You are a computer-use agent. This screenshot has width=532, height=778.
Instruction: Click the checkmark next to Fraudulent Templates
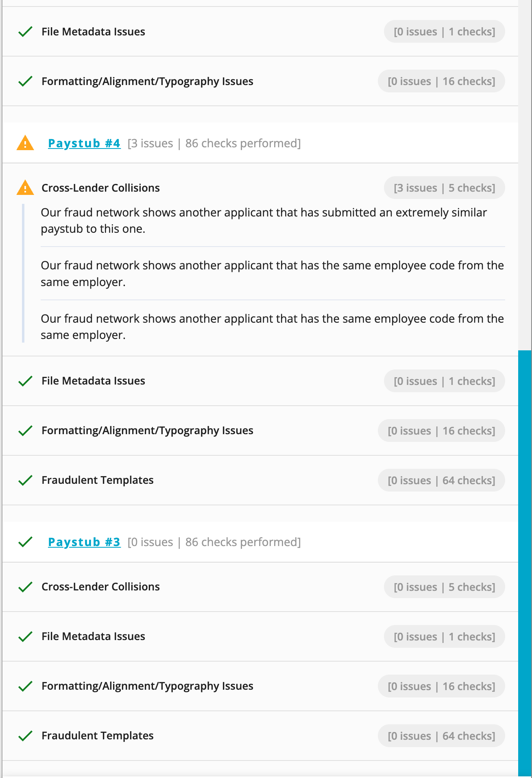point(25,480)
